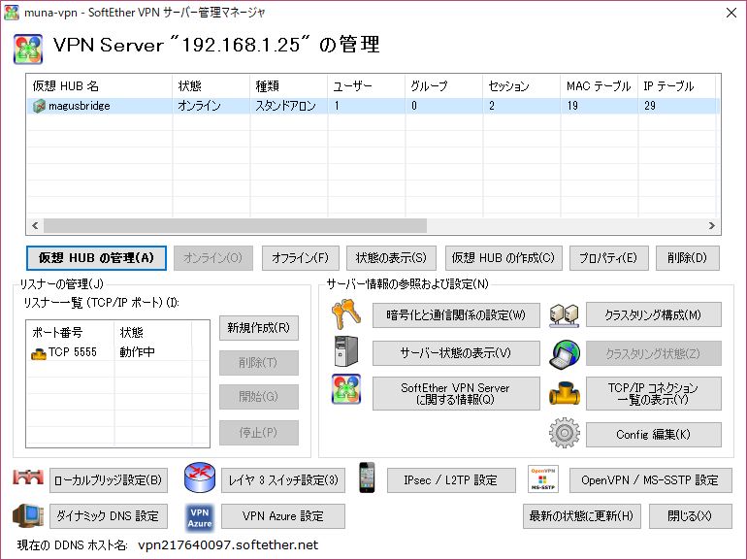This screenshot has width=747, height=560.
Task: Click the keys icon for encryption settings
Action: tap(346, 314)
